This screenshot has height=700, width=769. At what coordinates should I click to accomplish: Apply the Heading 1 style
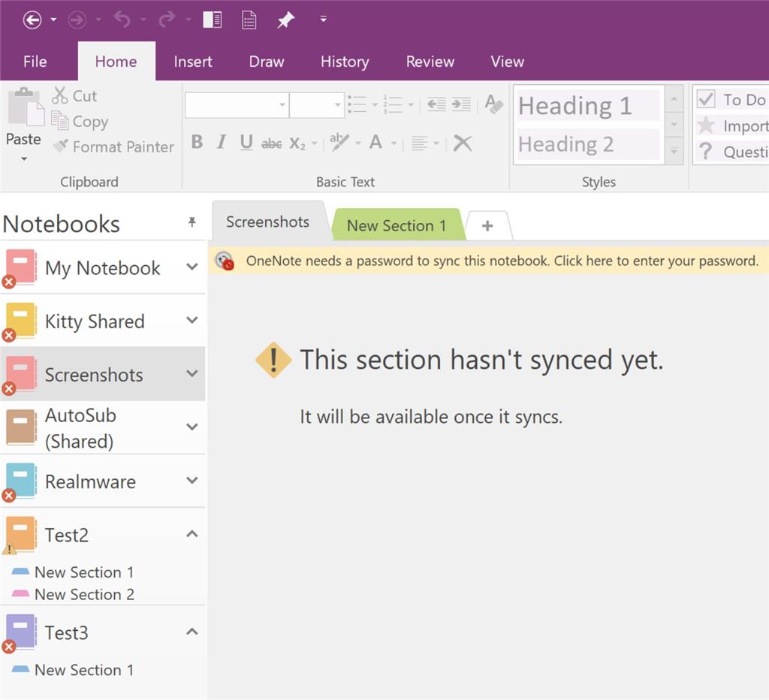pyautogui.click(x=589, y=105)
